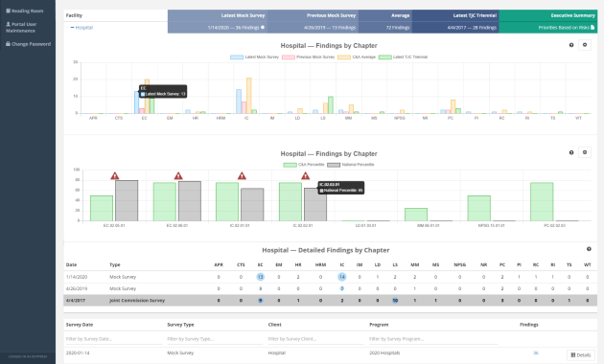Click the 4/4/2017 — 28 Findings link

point(472,28)
